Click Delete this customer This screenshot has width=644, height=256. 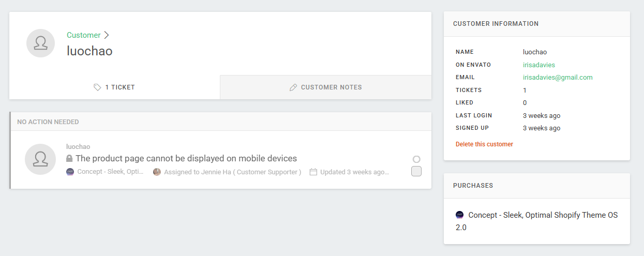tap(484, 144)
